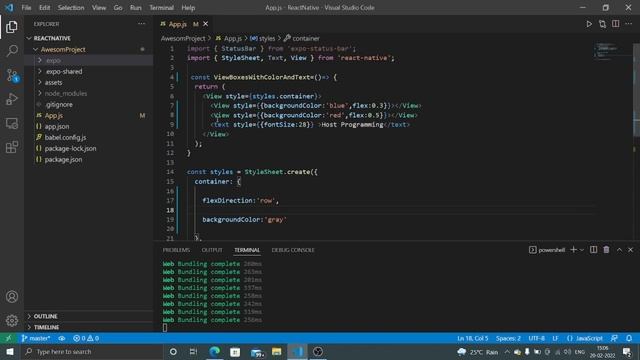Open the Run and Debug view
Screen dimensions: 640x360
point(12,99)
